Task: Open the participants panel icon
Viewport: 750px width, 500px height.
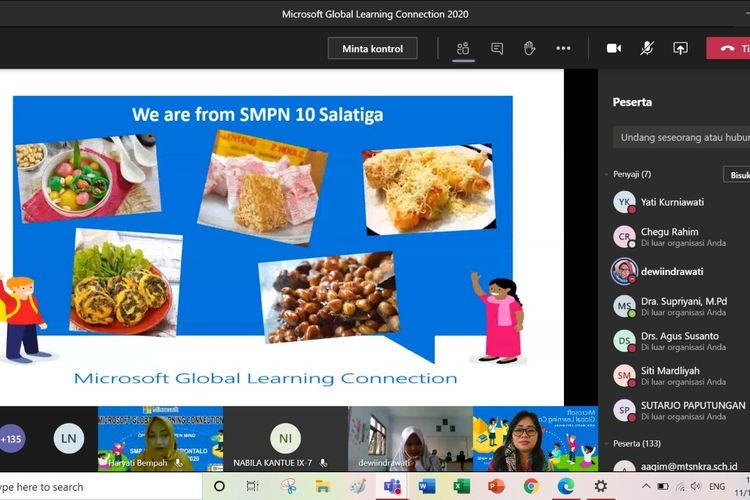Action: pyautogui.click(x=463, y=48)
